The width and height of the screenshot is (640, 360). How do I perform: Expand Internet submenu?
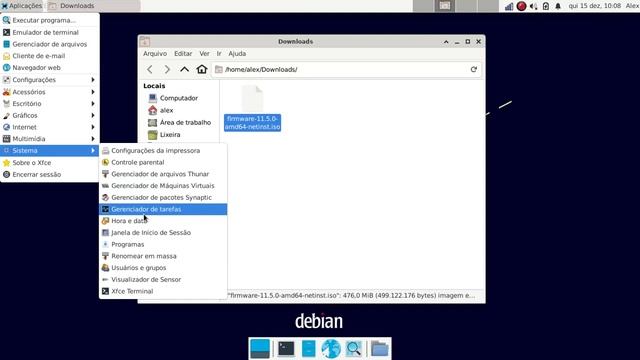pos(49,127)
